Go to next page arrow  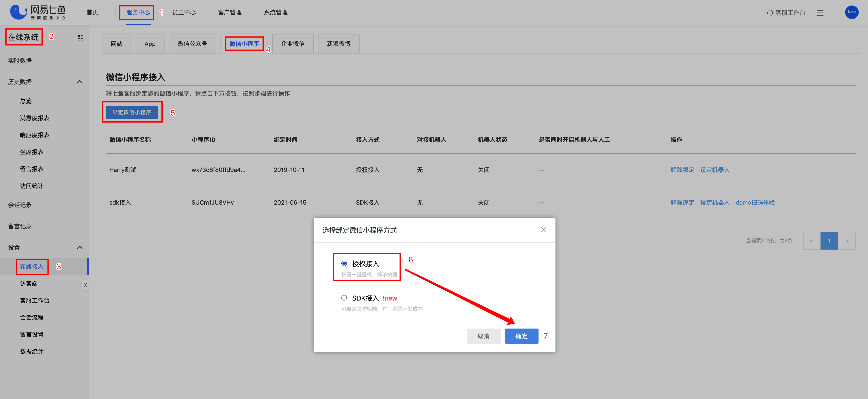click(847, 241)
